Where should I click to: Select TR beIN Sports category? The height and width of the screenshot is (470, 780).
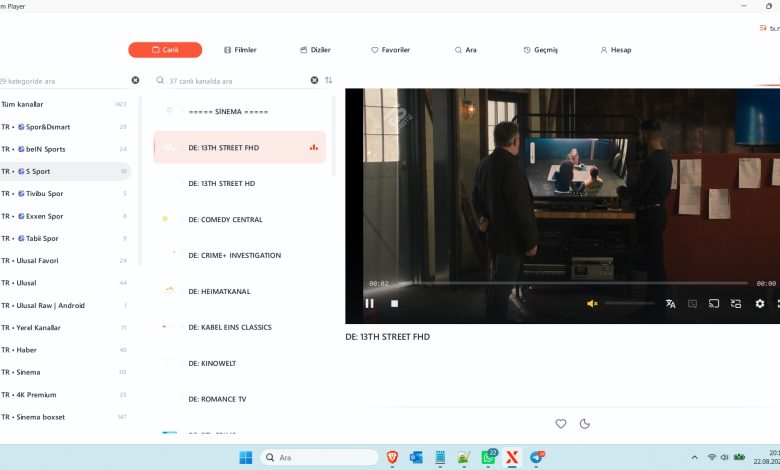[65, 149]
